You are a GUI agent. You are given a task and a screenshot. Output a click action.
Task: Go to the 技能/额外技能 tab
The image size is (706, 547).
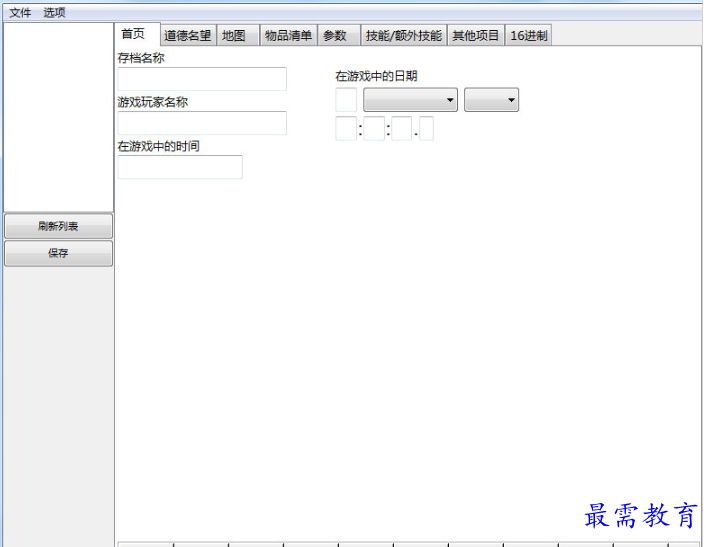[403, 35]
